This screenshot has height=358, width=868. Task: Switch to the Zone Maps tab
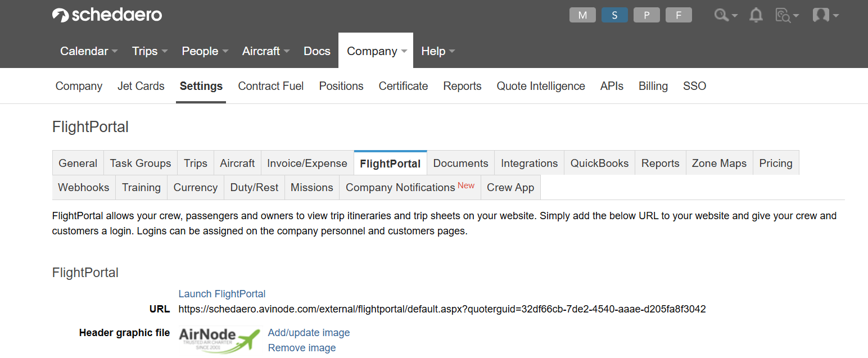click(720, 163)
